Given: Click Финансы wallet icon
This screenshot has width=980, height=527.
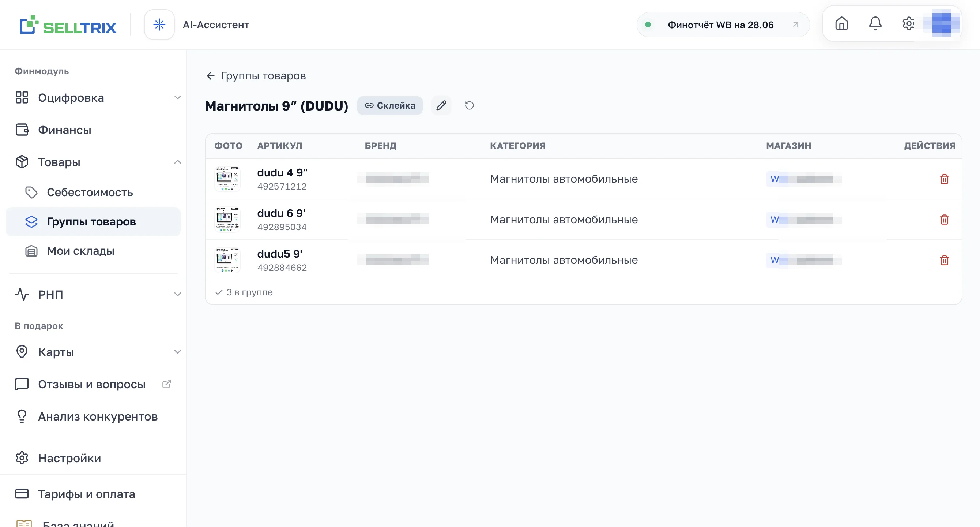Looking at the screenshot, I should point(22,130).
